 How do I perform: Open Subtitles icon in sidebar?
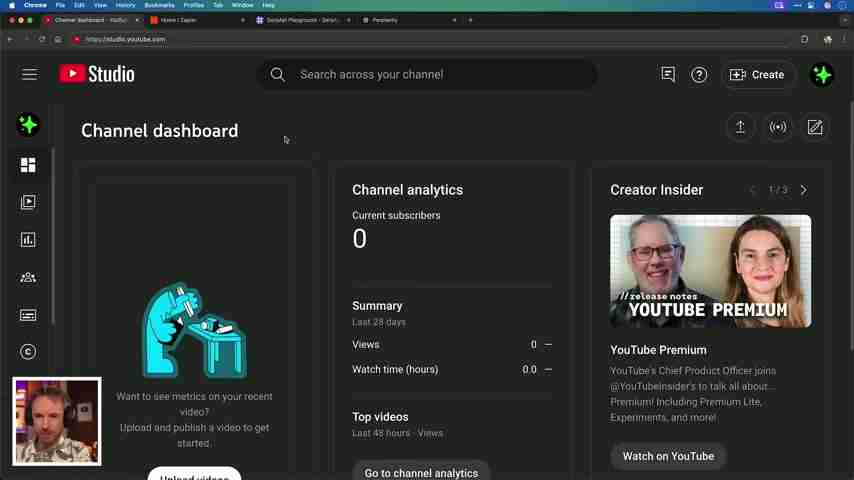(x=28, y=315)
